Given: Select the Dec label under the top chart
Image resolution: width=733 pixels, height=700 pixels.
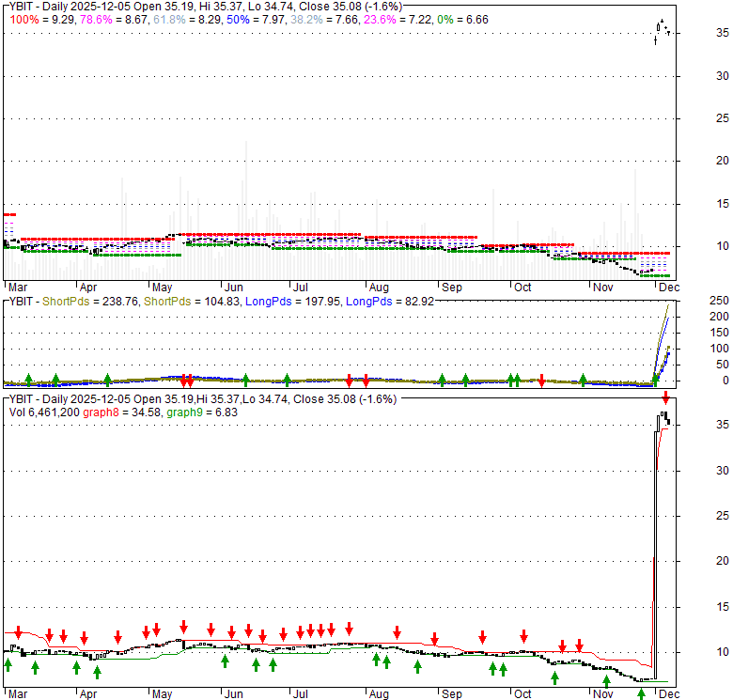Looking at the screenshot, I should point(669,288).
